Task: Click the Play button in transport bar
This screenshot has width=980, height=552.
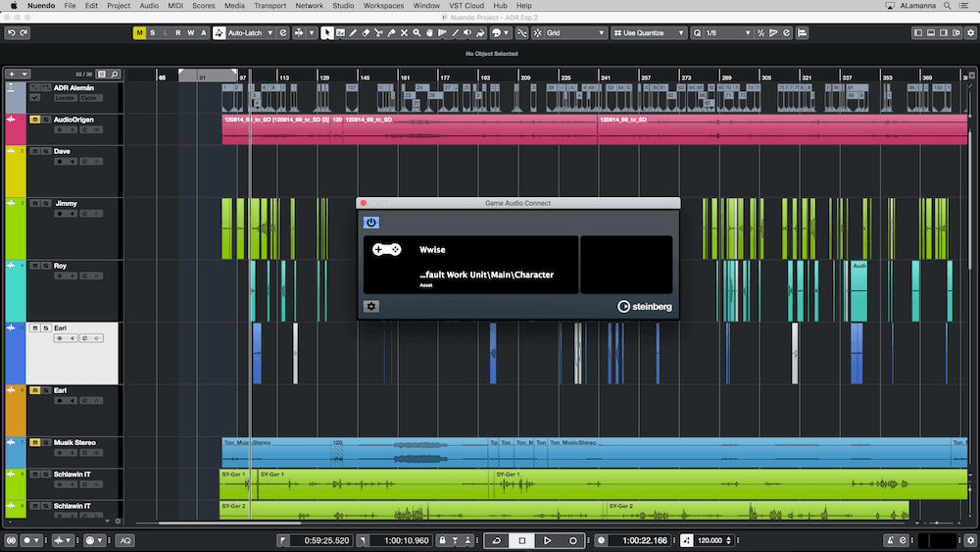Action: (x=547, y=540)
